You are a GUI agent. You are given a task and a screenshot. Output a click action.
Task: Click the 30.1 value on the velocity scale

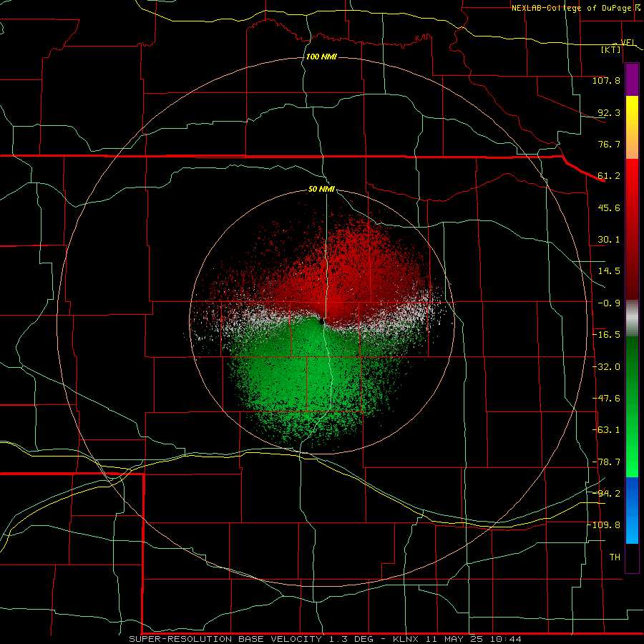609,240
